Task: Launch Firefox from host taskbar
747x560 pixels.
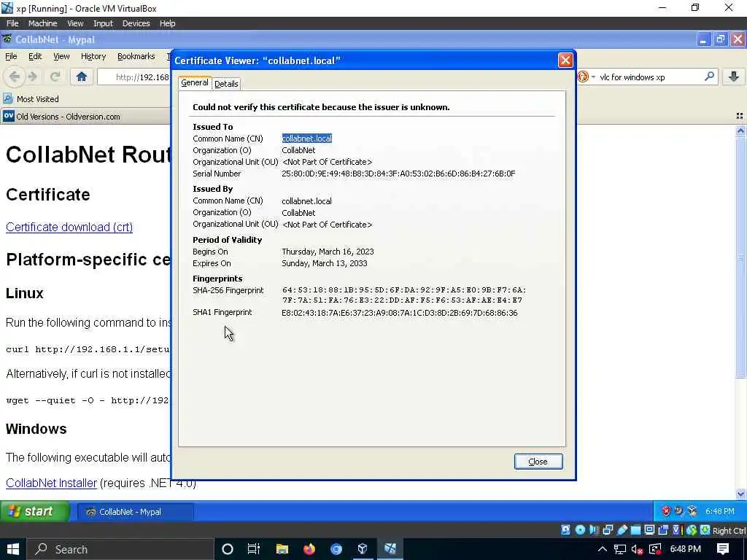Action: pos(309,549)
